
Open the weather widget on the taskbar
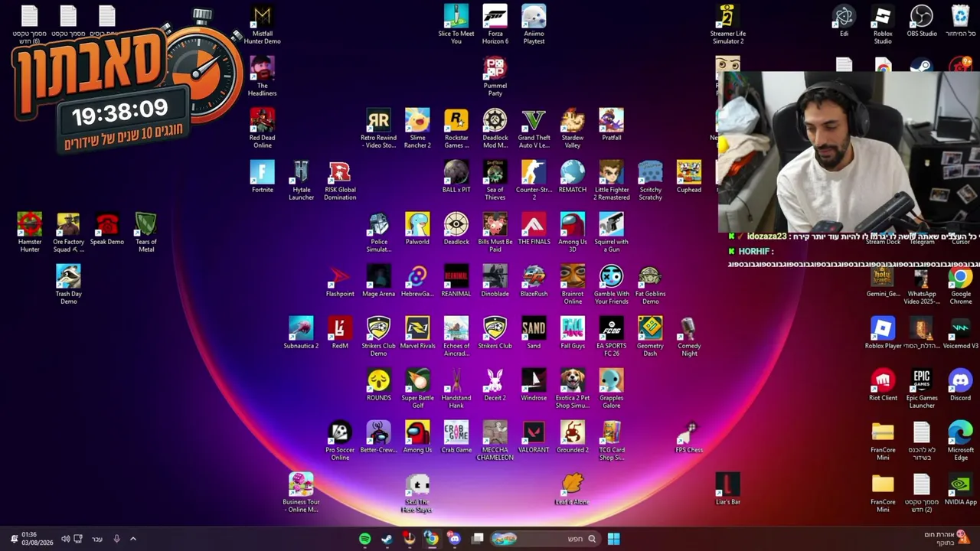[947, 539]
